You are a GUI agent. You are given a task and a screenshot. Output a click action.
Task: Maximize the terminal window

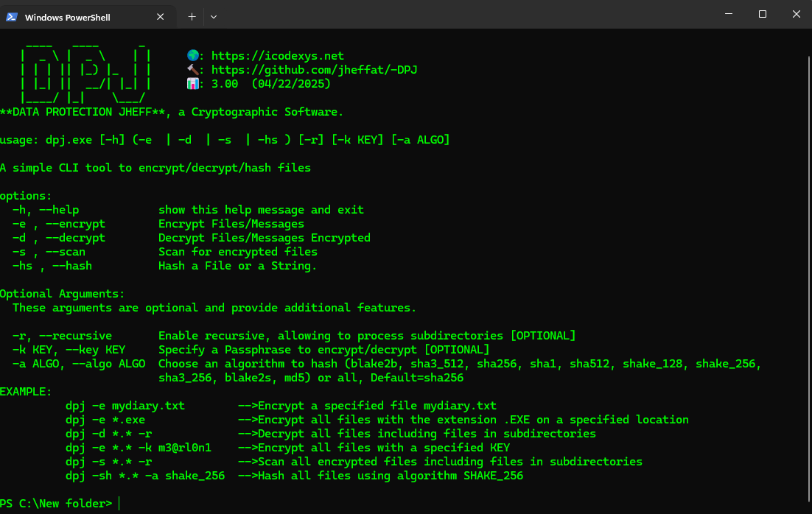763,14
